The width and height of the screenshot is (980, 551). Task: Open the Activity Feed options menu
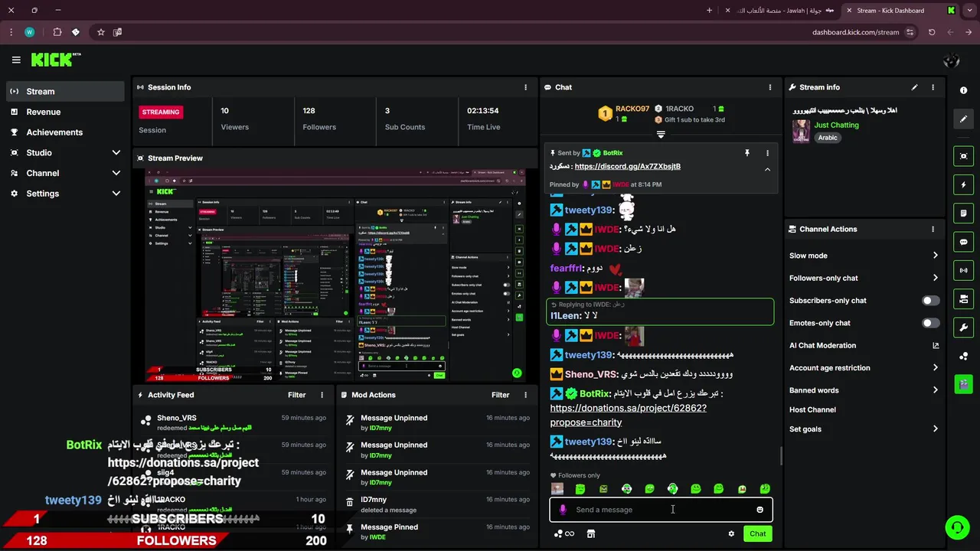click(322, 395)
